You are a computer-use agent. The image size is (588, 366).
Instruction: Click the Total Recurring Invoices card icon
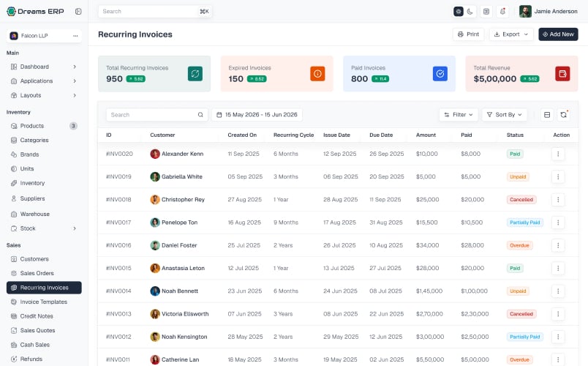click(195, 74)
